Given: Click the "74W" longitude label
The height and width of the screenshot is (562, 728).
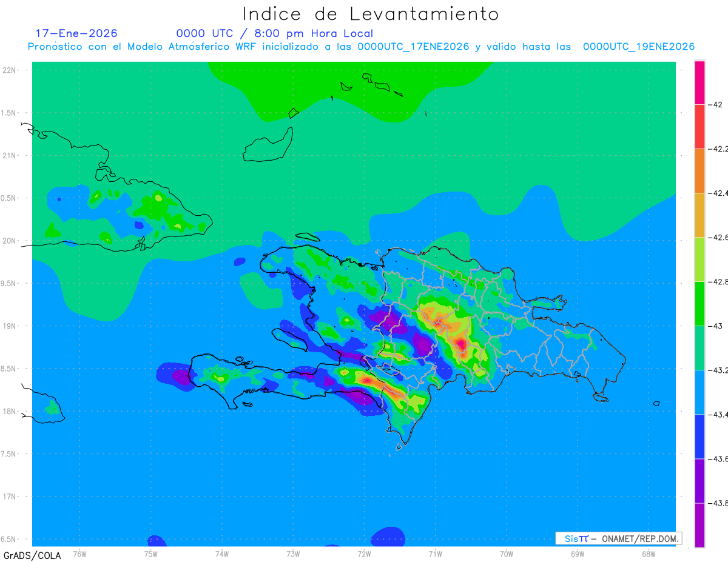Looking at the screenshot, I should coord(222,554).
